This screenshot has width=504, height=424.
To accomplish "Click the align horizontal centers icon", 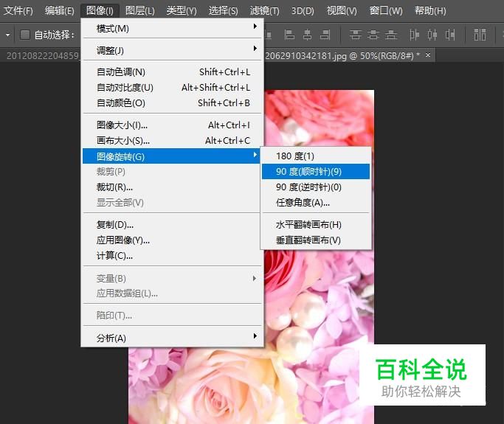I will 307,35.
